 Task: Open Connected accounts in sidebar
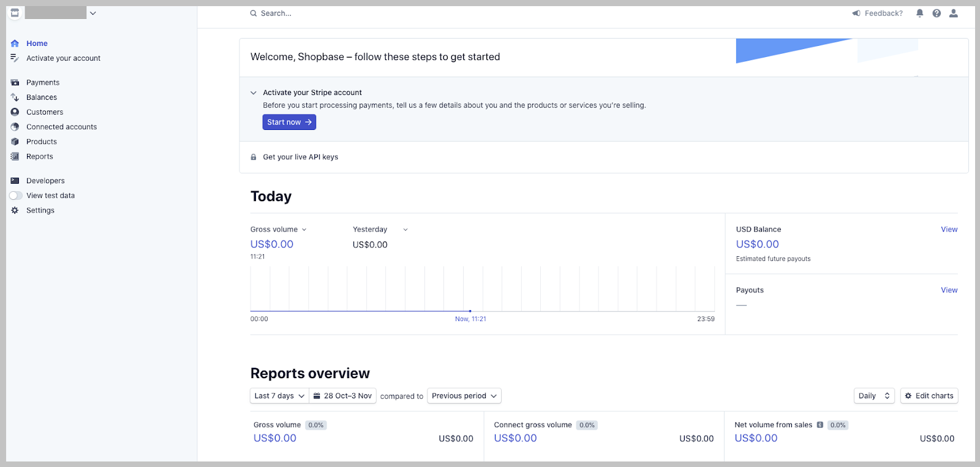pos(61,127)
